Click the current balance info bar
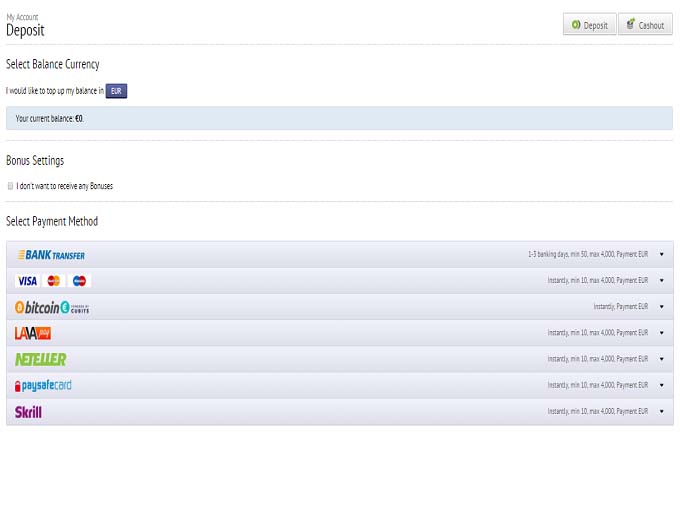 (x=339, y=118)
